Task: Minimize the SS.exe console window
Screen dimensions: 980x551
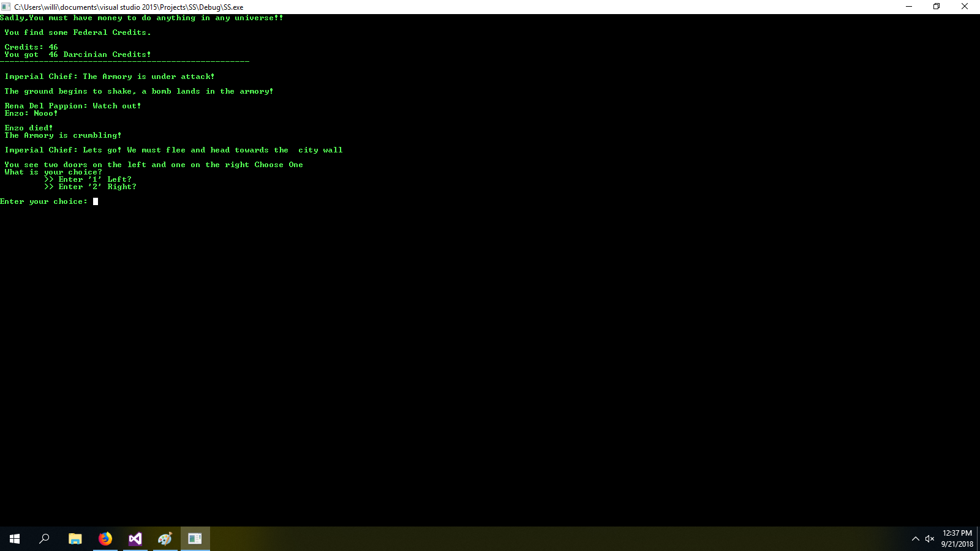Action: [909, 7]
